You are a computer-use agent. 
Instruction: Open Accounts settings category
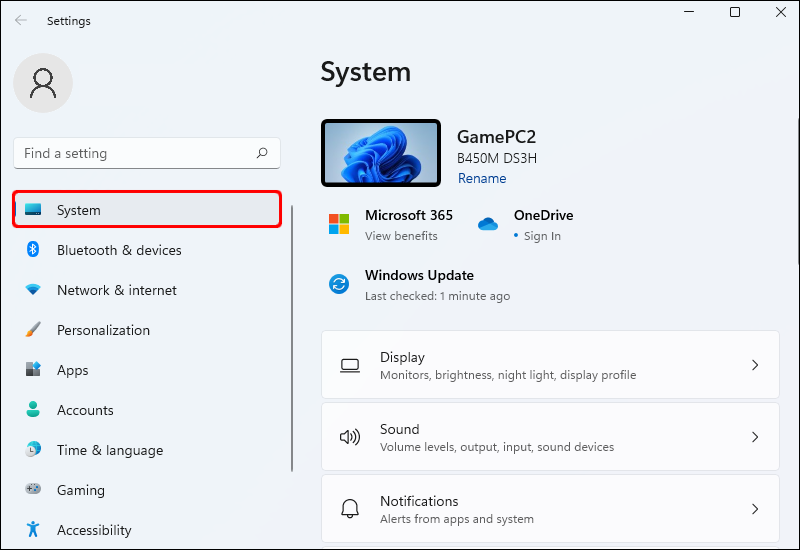pos(85,410)
